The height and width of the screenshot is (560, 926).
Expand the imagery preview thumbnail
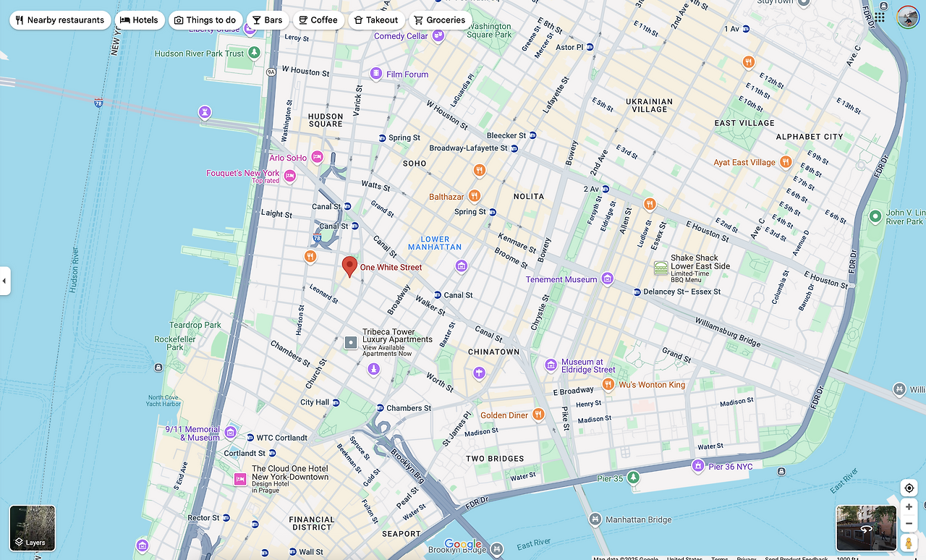pyautogui.click(x=866, y=528)
